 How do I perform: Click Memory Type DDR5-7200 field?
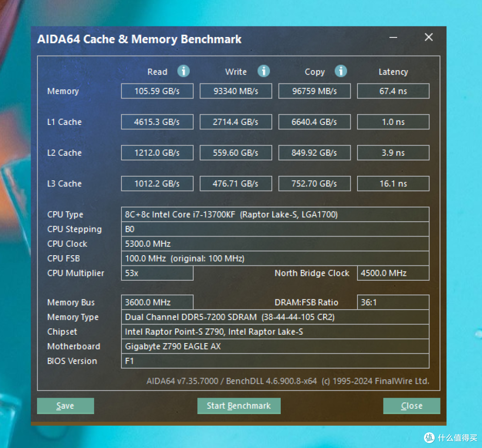[275, 317]
